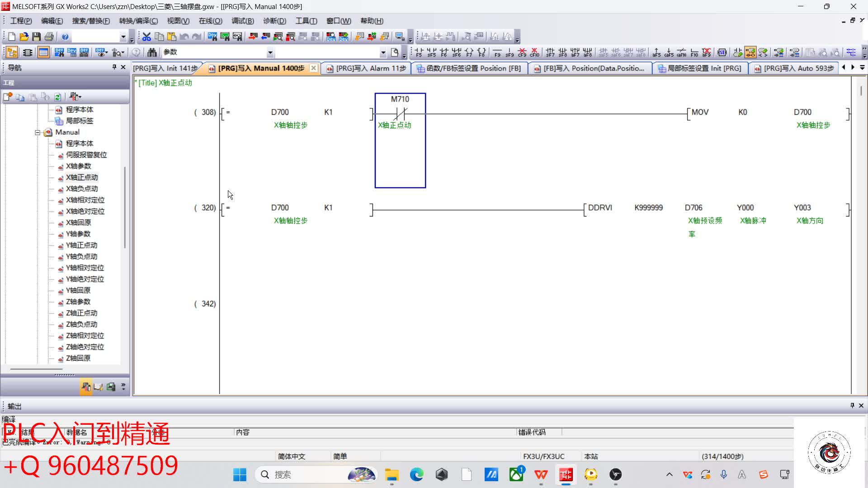Image resolution: width=868 pixels, height=488 pixels.
Task: Click the Cut scissors icon
Action: (x=146, y=37)
